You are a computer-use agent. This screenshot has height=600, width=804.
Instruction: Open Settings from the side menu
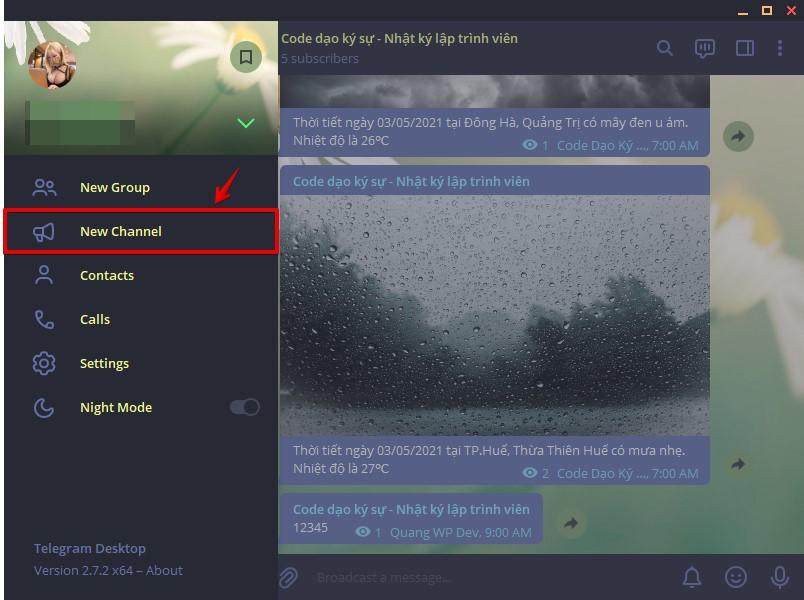141,363
